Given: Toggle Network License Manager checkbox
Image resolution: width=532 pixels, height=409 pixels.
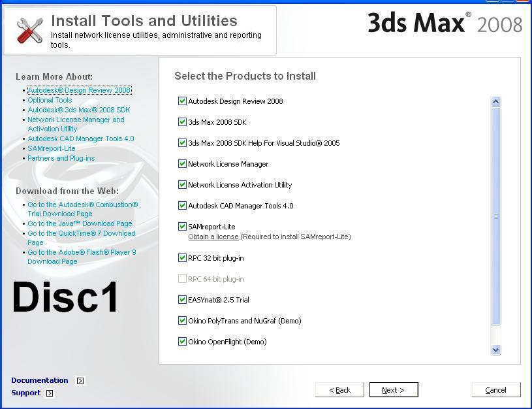Looking at the screenshot, I should 182,164.
